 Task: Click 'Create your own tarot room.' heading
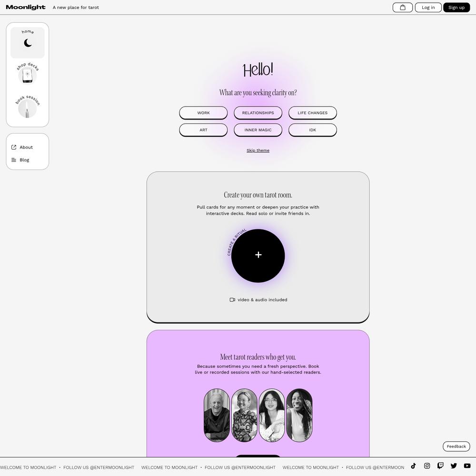[x=258, y=195]
